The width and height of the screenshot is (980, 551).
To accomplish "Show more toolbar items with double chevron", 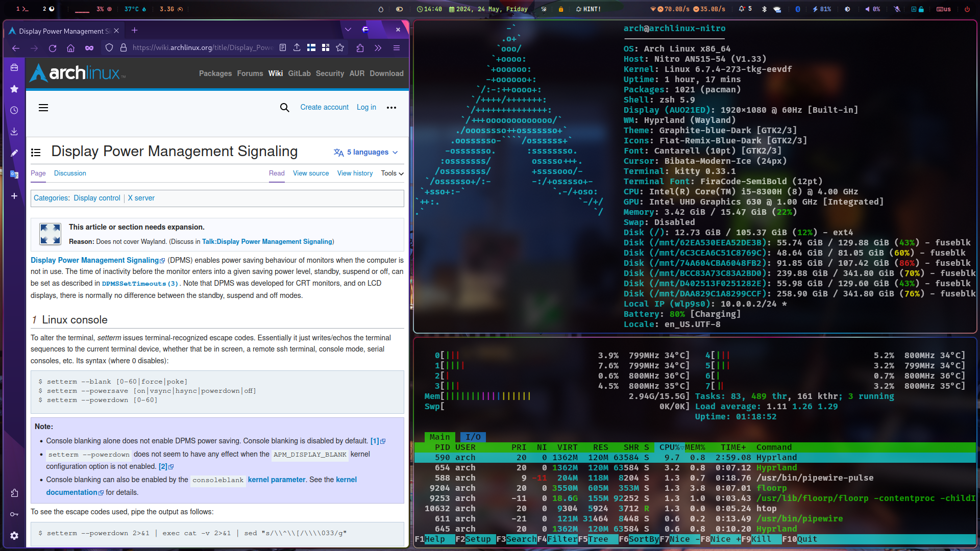I will [378, 48].
